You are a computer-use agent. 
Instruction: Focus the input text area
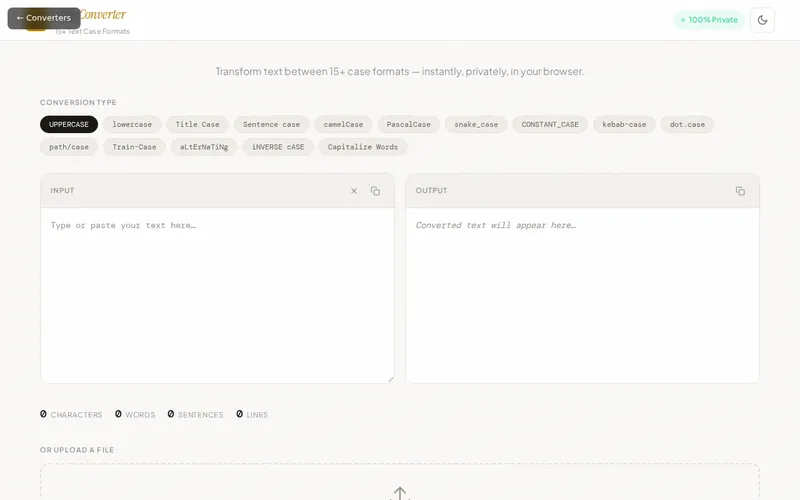[217, 295]
